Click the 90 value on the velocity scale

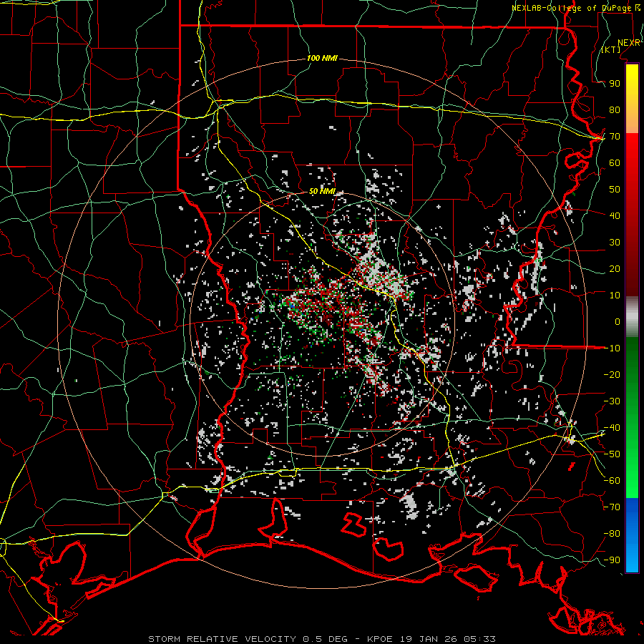(x=615, y=84)
